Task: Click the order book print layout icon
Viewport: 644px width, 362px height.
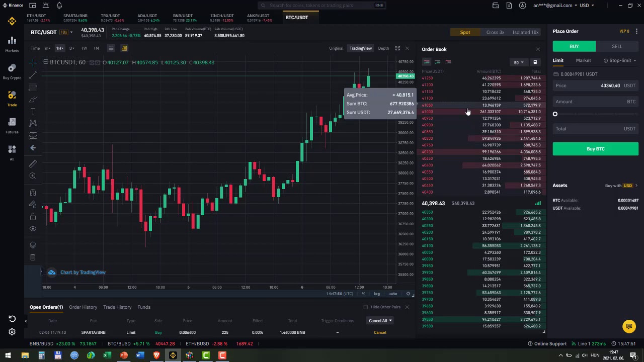Action: tap(535, 62)
